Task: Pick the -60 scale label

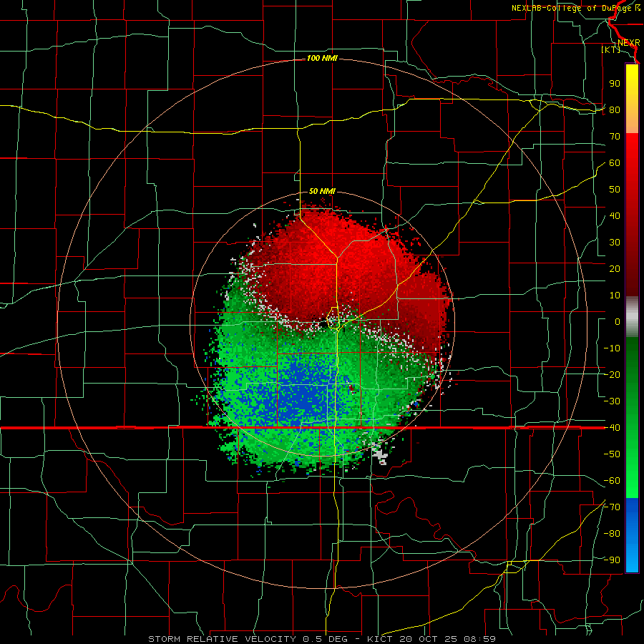Action: (x=612, y=481)
